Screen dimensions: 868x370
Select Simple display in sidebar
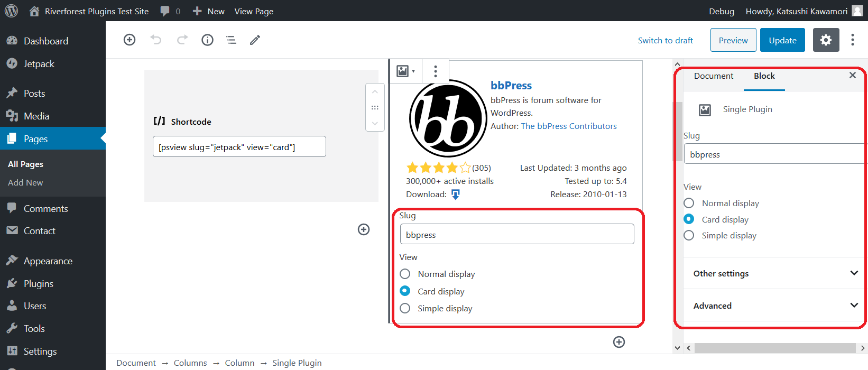click(689, 235)
